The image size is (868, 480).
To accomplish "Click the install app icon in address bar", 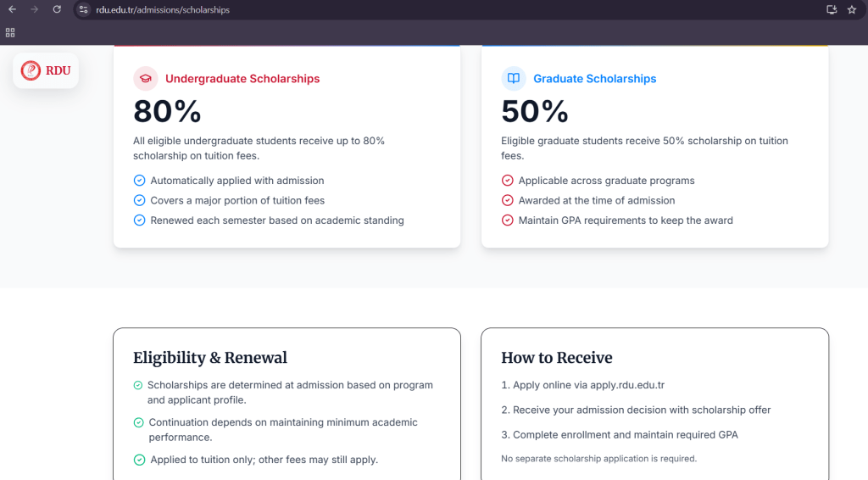I will click(x=832, y=9).
